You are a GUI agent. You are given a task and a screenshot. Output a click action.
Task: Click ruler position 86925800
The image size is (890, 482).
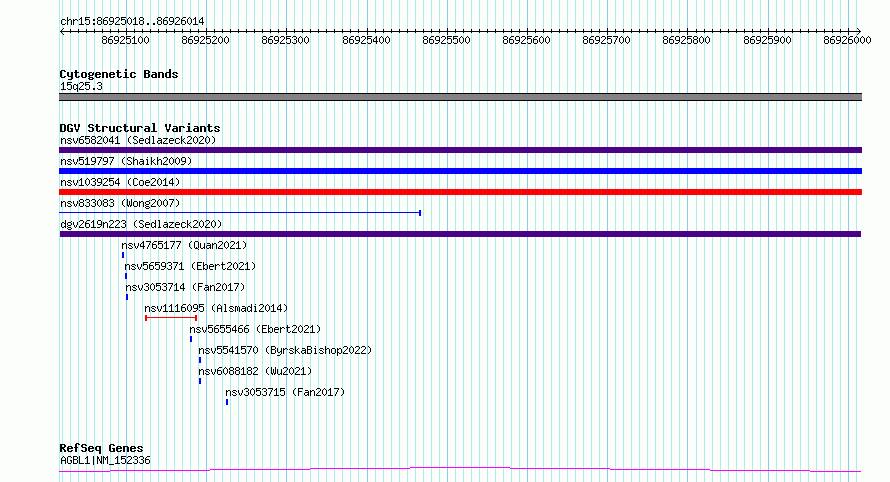687,40
